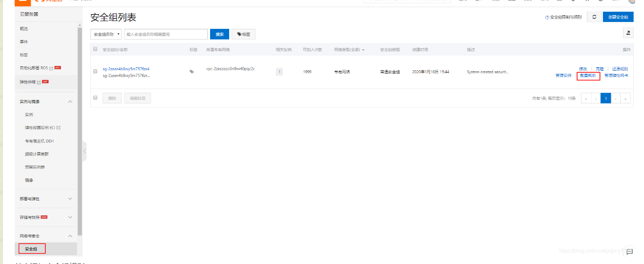Tick the checkbox beside the 删除 button
Image resolution: width=644 pixels, height=264 pixels.
click(95, 98)
